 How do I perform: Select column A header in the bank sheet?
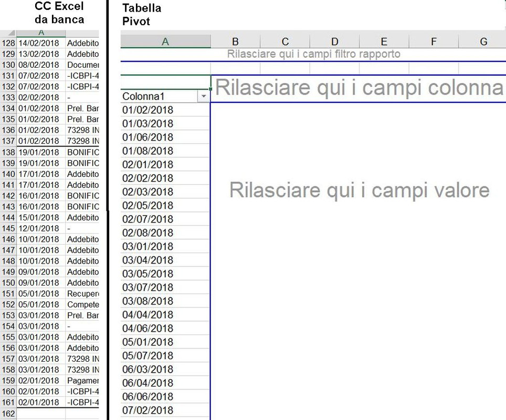[41, 33]
